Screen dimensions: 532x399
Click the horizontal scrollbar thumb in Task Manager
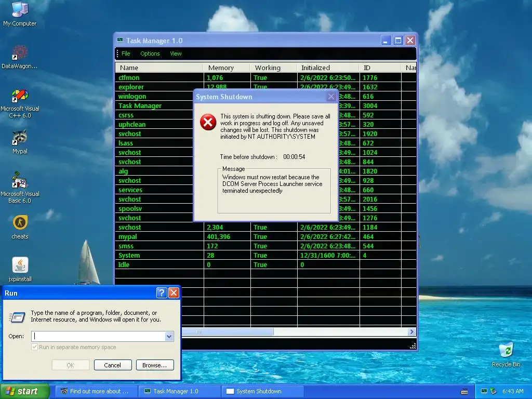[228, 332]
